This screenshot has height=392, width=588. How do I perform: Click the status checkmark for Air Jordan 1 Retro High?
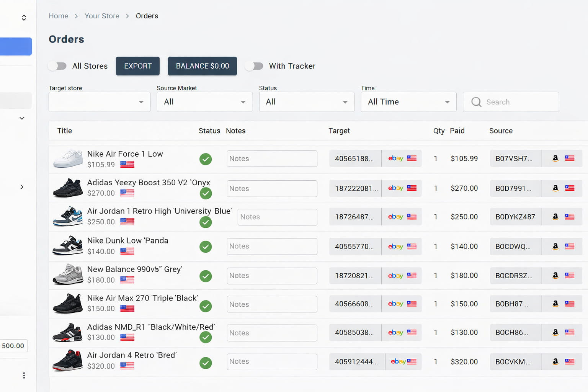tap(206, 222)
